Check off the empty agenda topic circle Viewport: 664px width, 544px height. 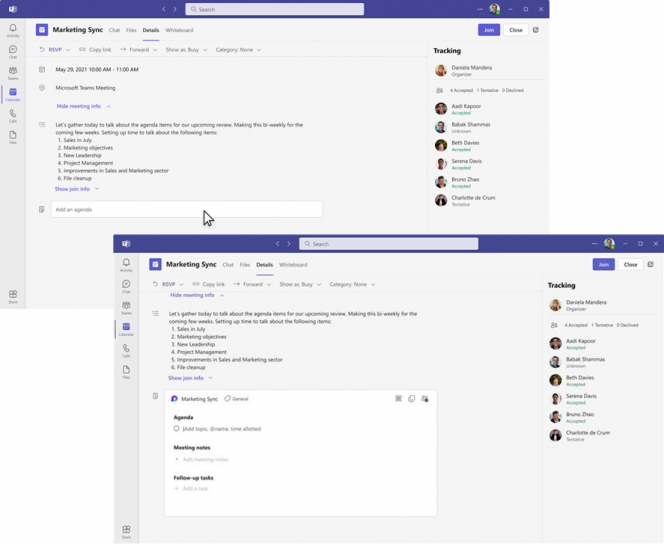tap(176, 428)
